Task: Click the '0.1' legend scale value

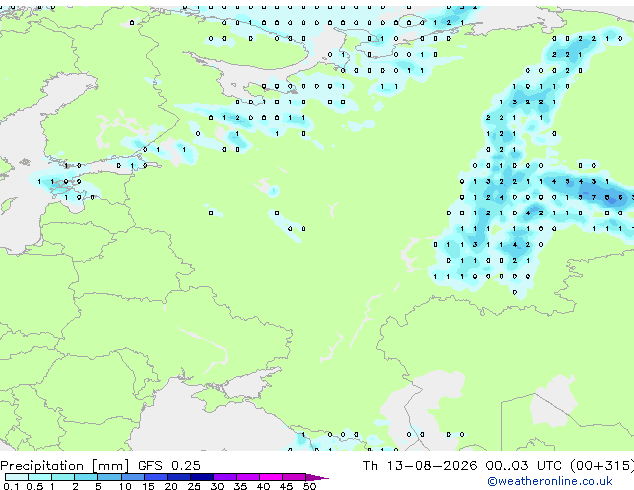Action: (x=11, y=486)
